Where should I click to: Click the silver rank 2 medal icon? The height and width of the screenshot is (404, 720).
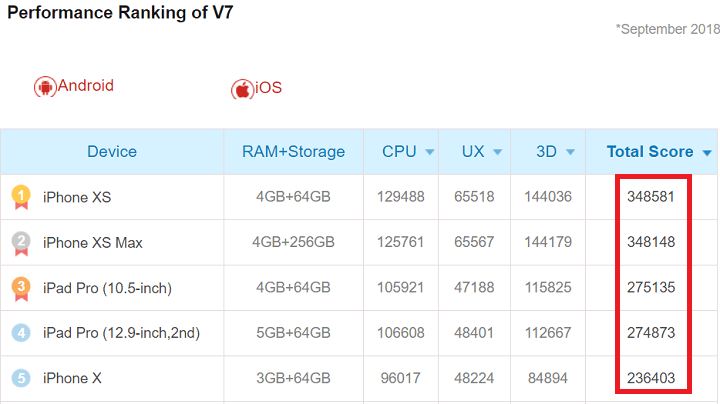point(21,242)
